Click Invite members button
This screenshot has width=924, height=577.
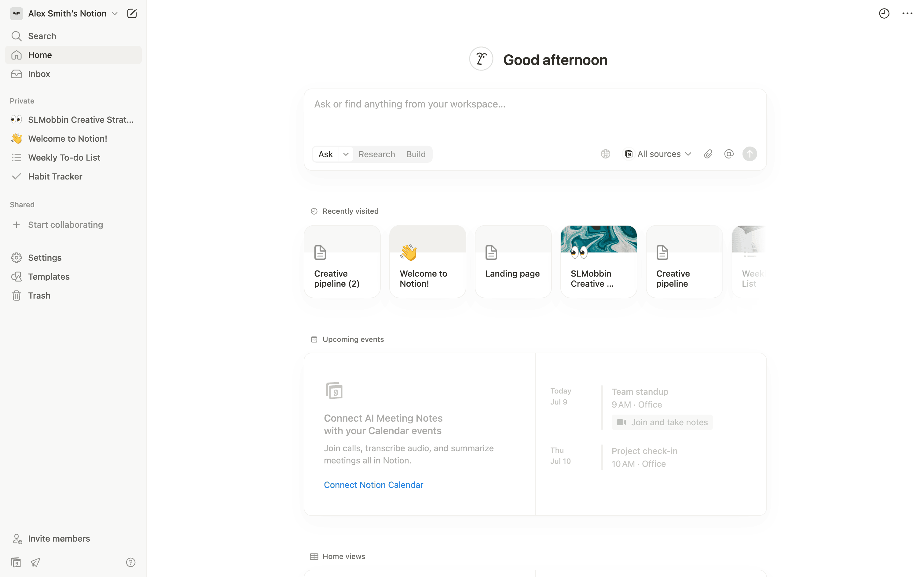pyautogui.click(x=59, y=539)
